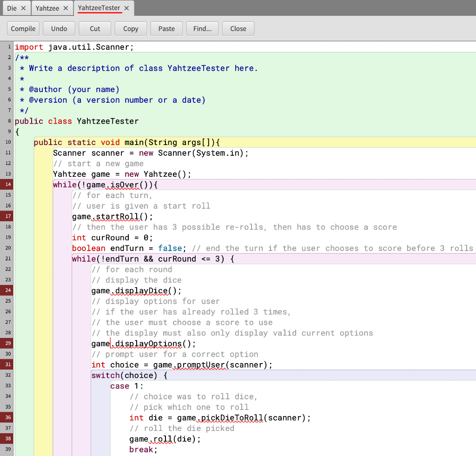This screenshot has height=456, width=476.
Task: Click the toolbar Close button
Action: click(238, 29)
